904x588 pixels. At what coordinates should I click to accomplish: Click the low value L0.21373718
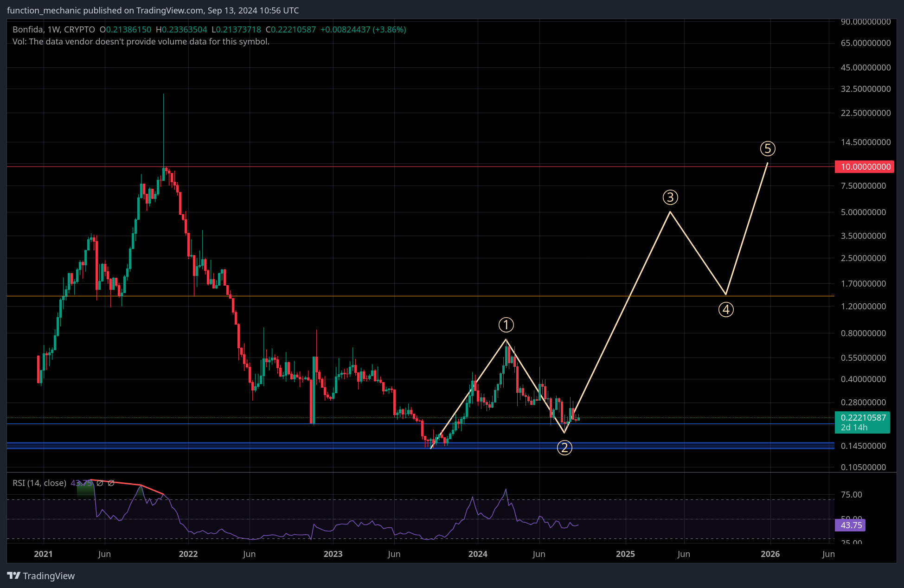236,30
